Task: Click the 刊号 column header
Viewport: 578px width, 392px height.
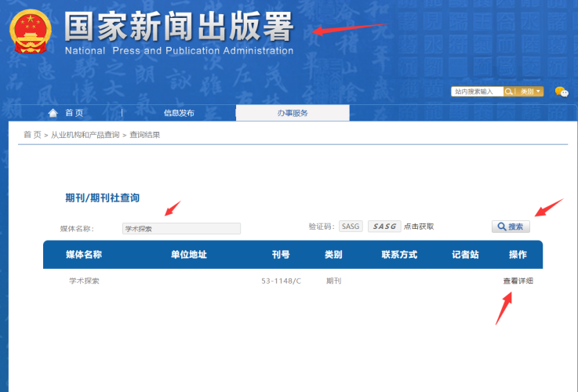Action: (281, 255)
